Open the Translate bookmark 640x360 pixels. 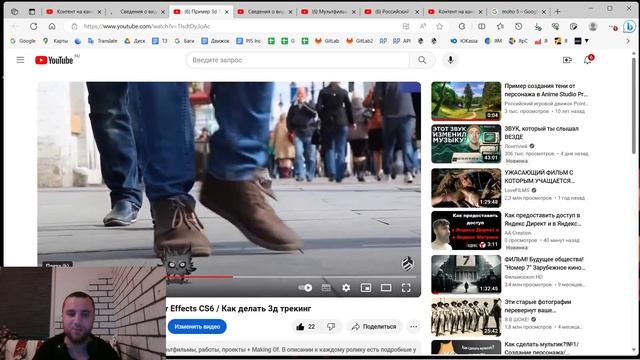click(103, 41)
